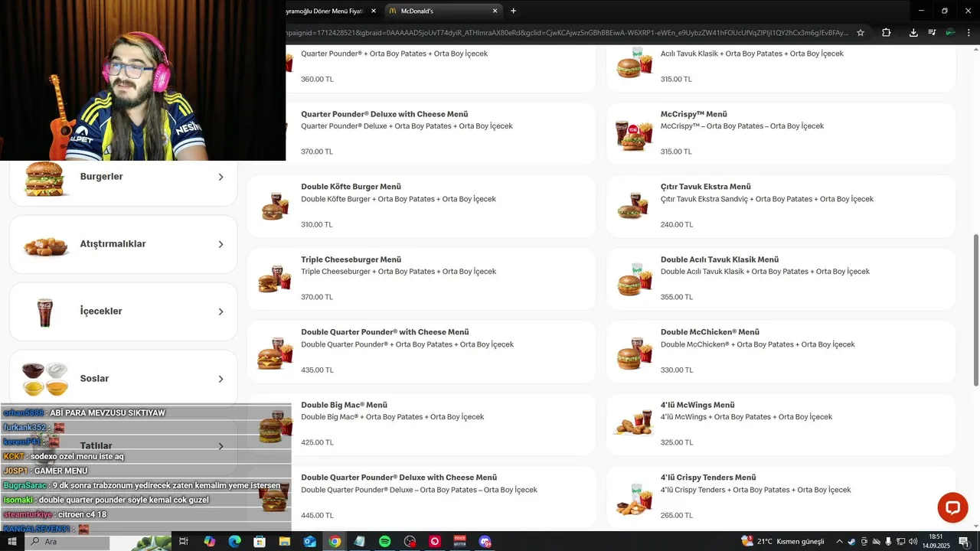The height and width of the screenshot is (551, 980).
Task: Click the browser address bar URL
Action: point(567,33)
